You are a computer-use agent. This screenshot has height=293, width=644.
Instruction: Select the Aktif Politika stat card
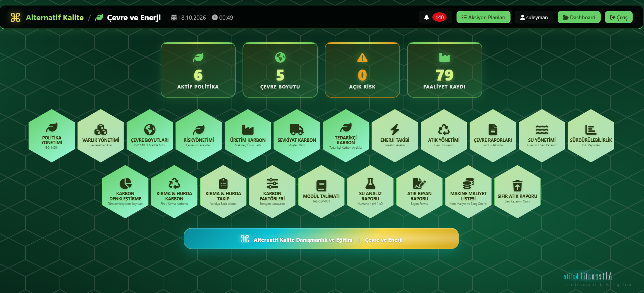[198, 70]
